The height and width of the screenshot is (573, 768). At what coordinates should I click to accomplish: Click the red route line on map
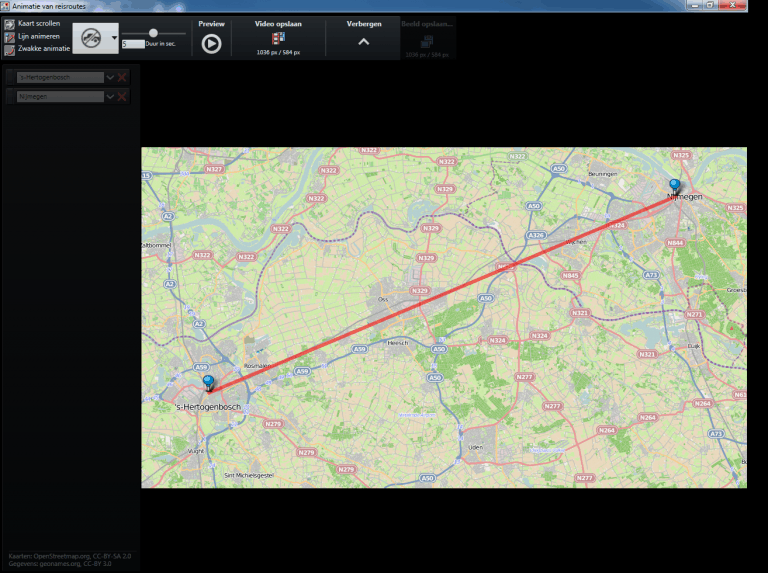click(441, 295)
